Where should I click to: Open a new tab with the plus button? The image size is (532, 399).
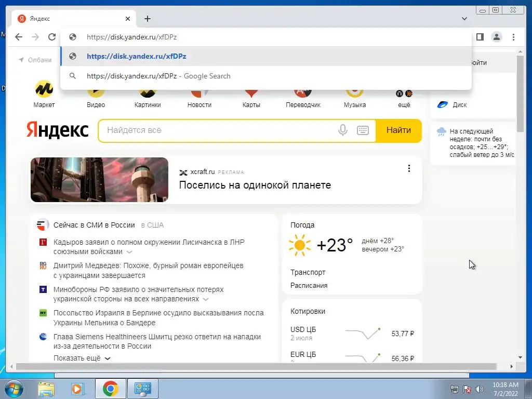tap(147, 19)
